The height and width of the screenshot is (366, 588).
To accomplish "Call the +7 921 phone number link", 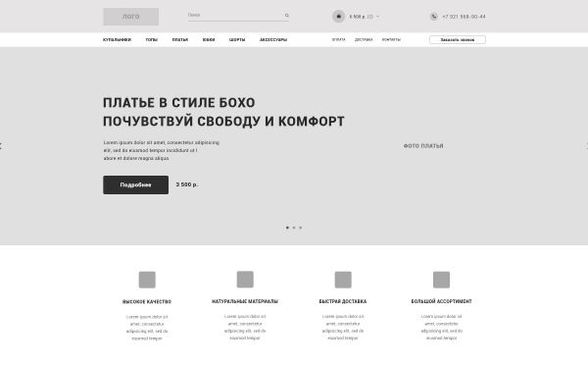I will click(x=464, y=17).
